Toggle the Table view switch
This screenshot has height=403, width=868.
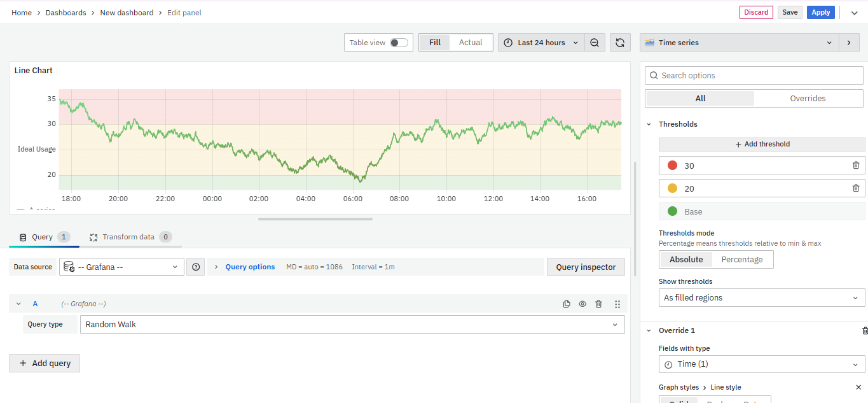[x=399, y=43]
